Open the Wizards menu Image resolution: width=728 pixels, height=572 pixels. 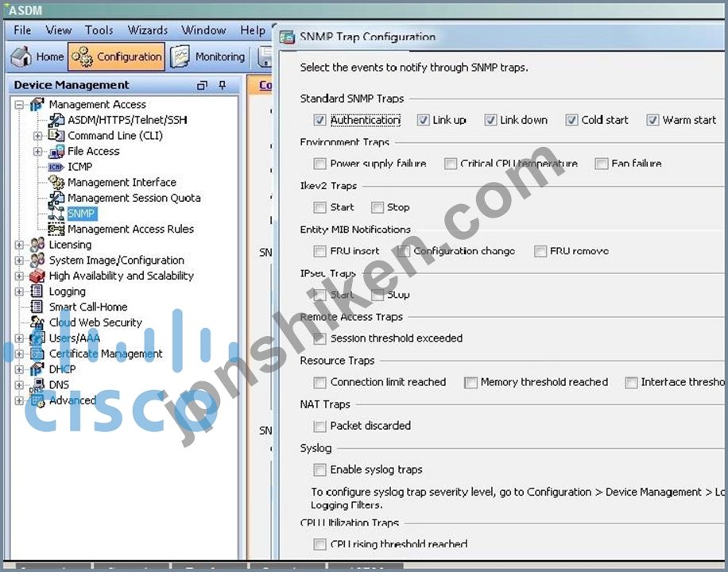click(x=148, y=30)
